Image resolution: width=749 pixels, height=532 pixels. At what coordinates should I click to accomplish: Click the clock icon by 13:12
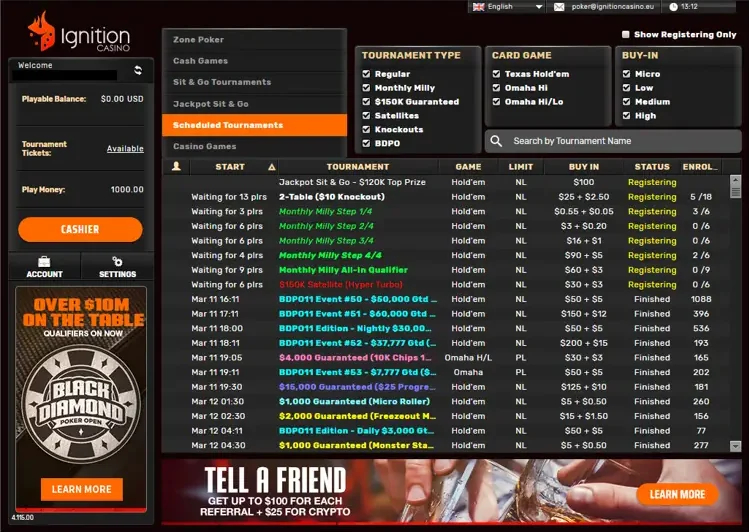(674, 7)
